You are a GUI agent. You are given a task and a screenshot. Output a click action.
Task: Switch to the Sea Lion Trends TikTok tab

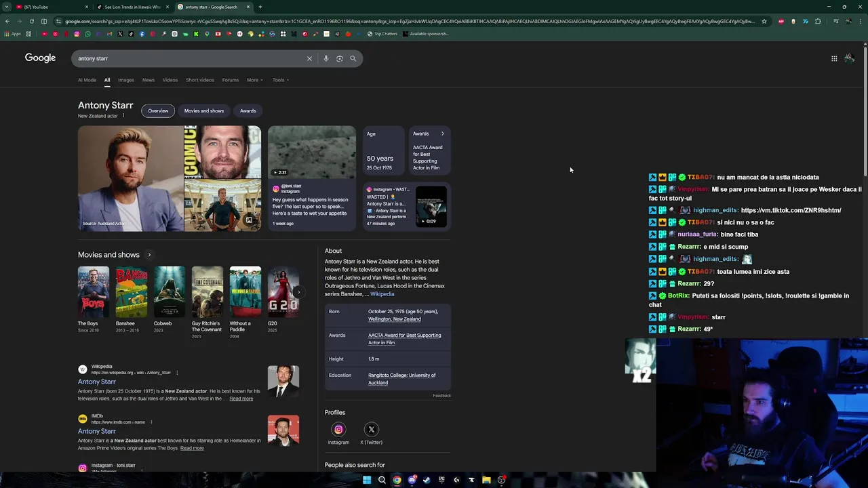pos(132,7)
